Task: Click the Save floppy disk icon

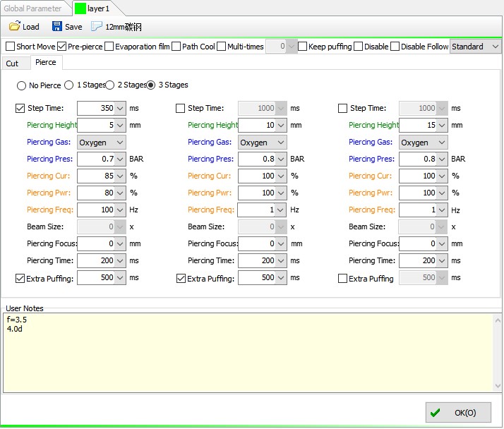Action: click(57, 26)
